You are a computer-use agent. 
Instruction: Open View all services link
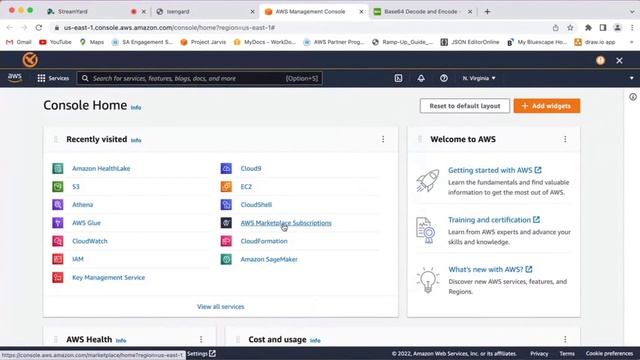point(220,307)
